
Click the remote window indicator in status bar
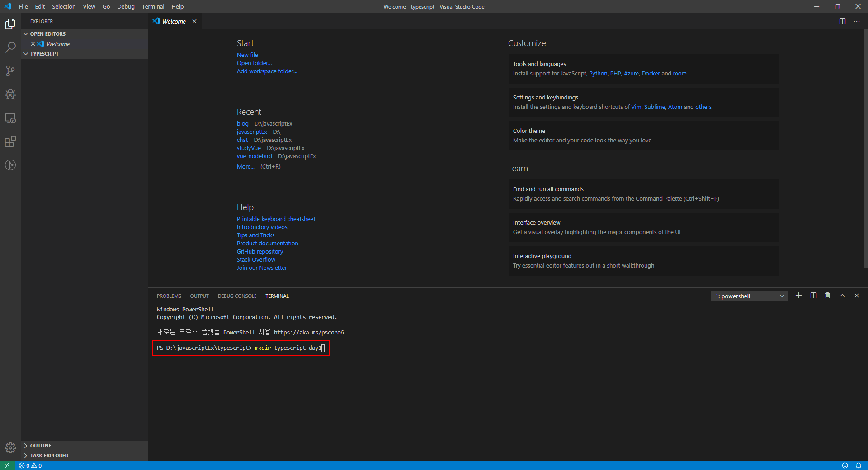(x=7, y=465)
